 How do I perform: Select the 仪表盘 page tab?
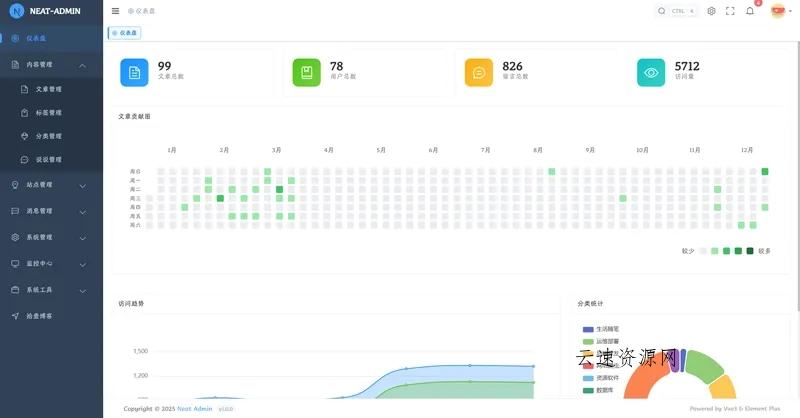(x=125, y=32)
